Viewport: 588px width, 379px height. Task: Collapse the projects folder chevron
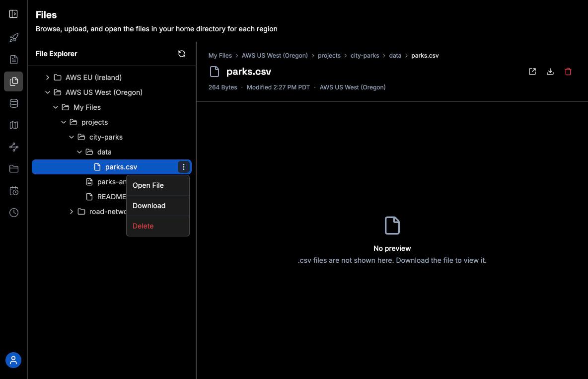[x=64, y=122]
